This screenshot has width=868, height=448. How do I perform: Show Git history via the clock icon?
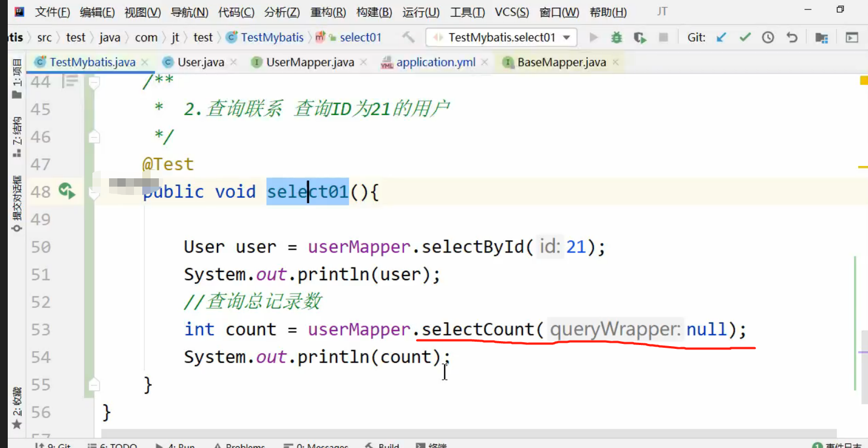(768, 37)
